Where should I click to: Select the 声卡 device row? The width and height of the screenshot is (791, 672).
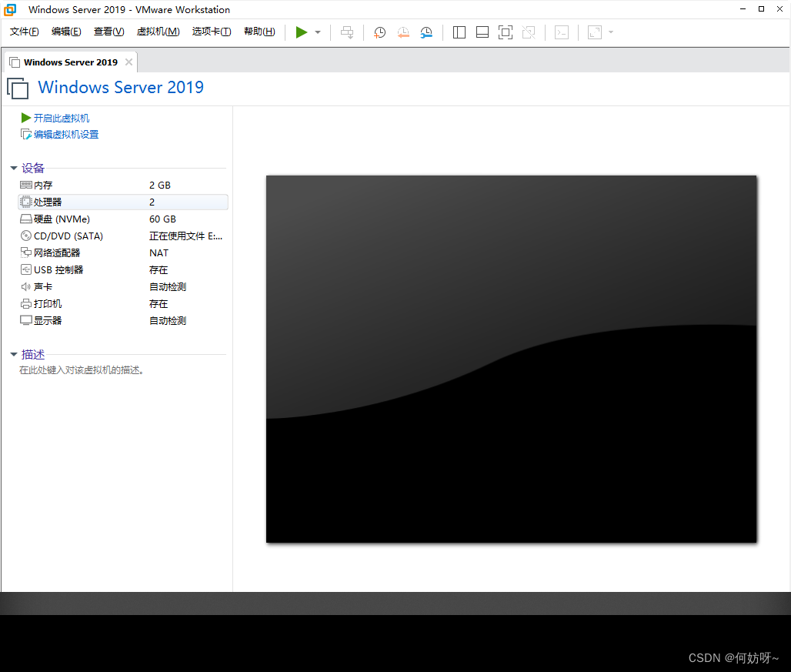click(122, 286)
